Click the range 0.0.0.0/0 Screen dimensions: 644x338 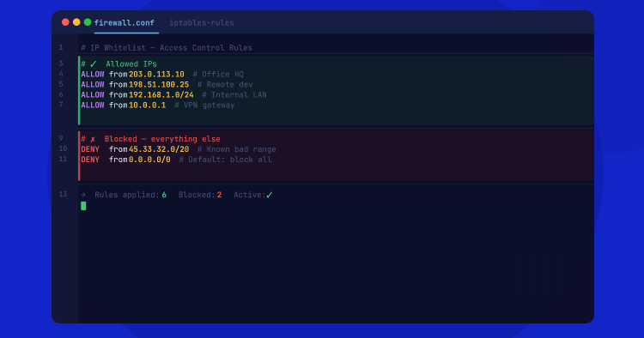click(x=149, y=160)
